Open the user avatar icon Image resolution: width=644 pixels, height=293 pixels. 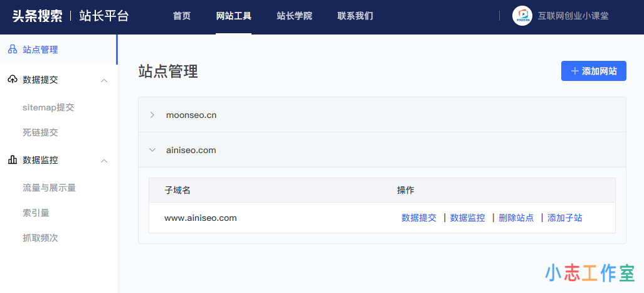click(522, 16)
